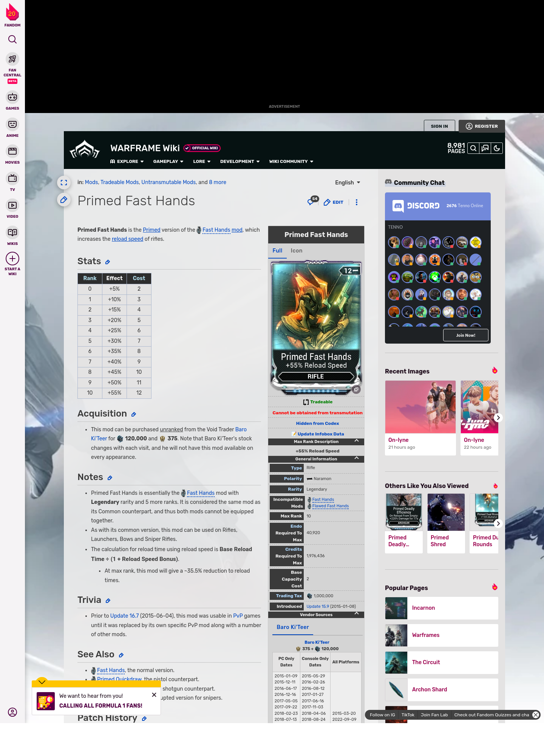The image size is (544, 756).
Task: Open the 8 more categories link
Action: (x=218, y=182)
